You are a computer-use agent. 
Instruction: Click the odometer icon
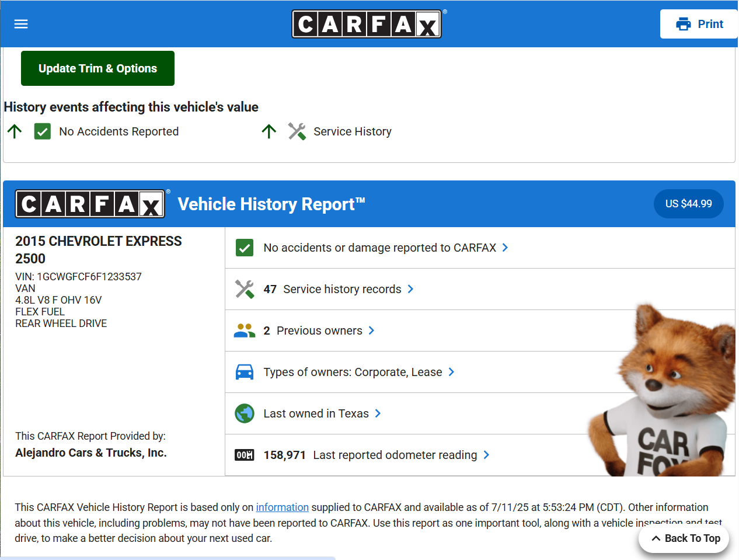click(245, 455)
